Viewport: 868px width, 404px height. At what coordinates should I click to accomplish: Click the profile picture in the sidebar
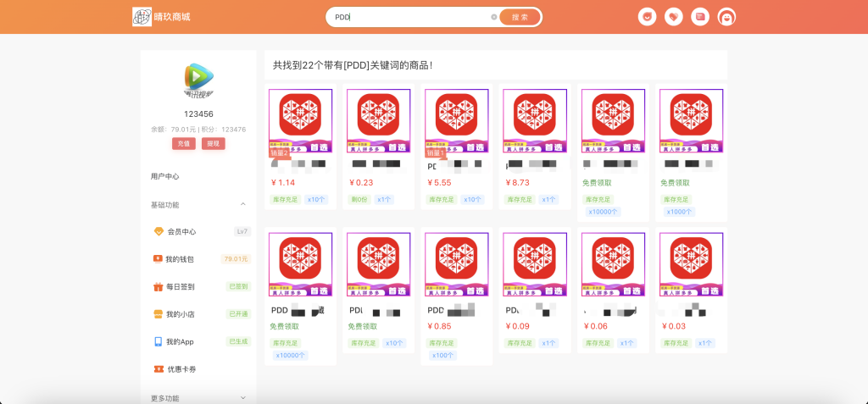coord(198,79)
